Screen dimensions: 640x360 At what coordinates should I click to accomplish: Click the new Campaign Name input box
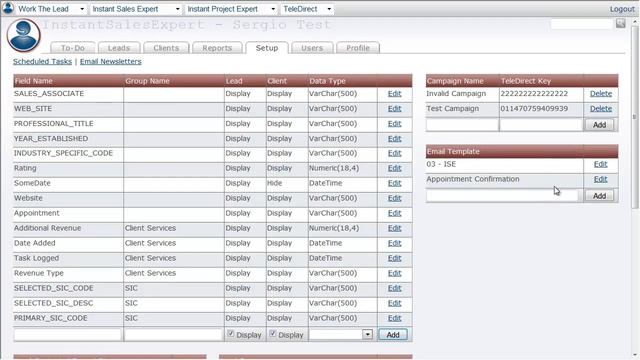(462, 125)
